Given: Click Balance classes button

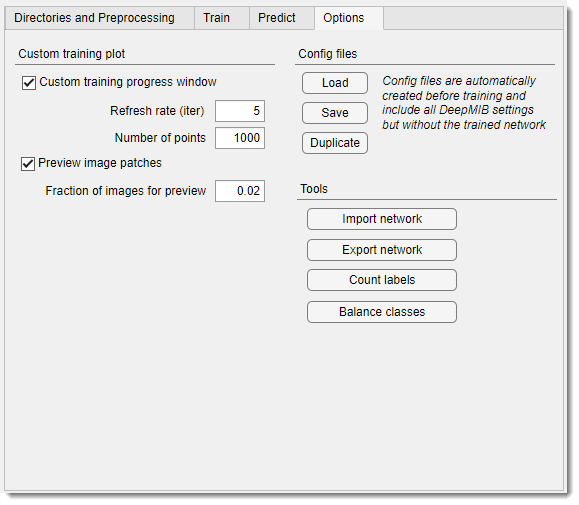Looking at the screenshot, I should click(382, 312).
